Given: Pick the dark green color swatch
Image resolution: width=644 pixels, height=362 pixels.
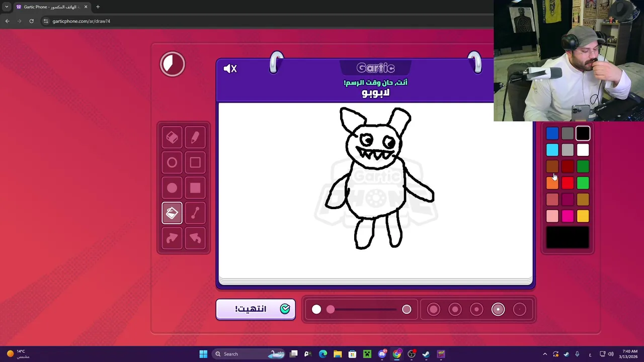Looking at the screenshot, I should pyautogui.click(x=583, y=166).
